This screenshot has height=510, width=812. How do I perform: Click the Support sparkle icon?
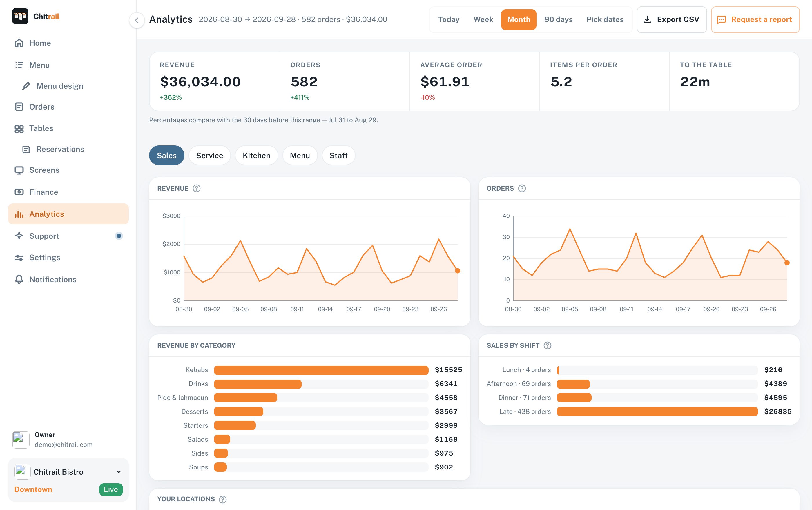coord(19,236)
